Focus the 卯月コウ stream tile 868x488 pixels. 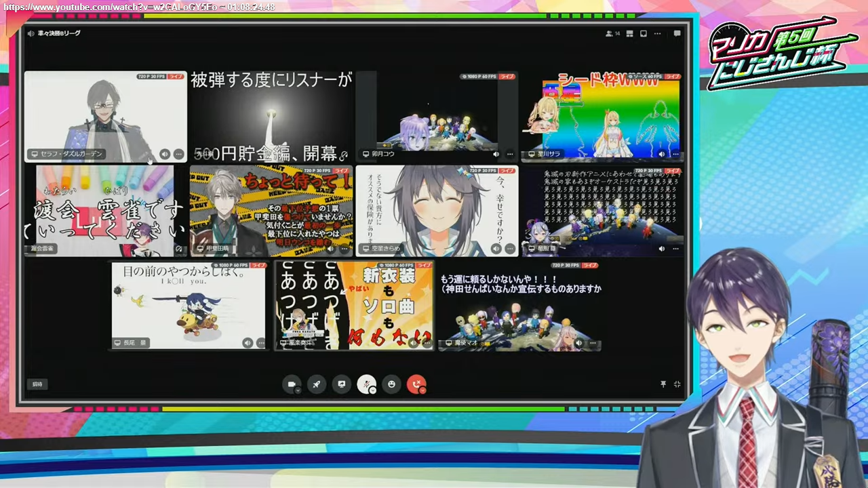pyautogui.click(x=437, y=117)
